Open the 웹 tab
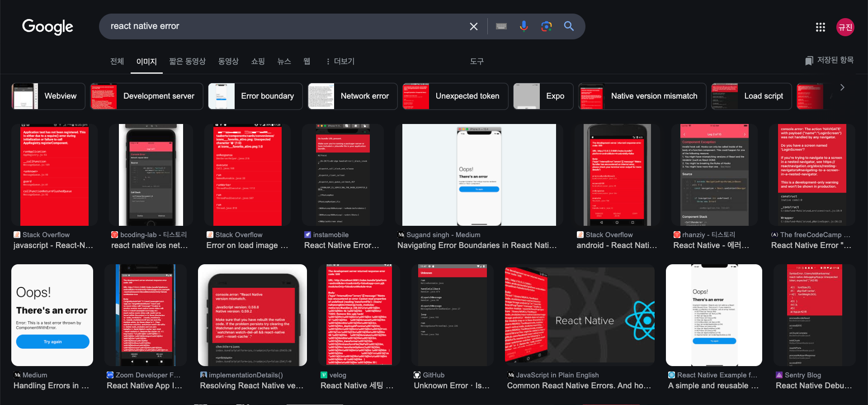868x405 pixels. (307, 61)
